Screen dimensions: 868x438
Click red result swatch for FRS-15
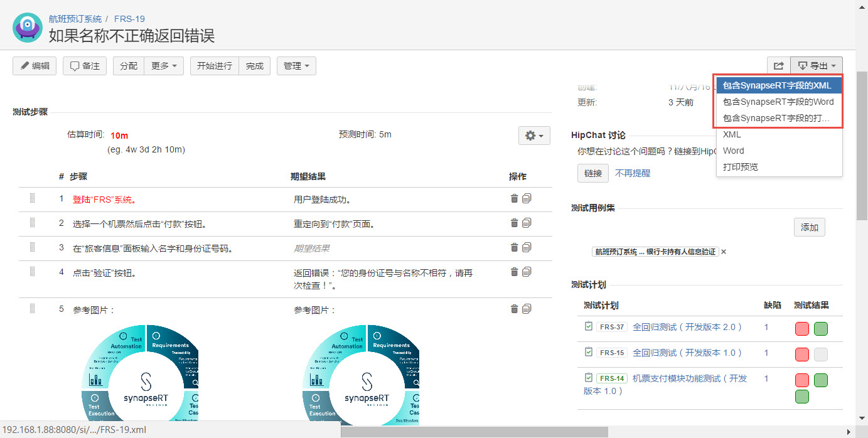point(802,355)
